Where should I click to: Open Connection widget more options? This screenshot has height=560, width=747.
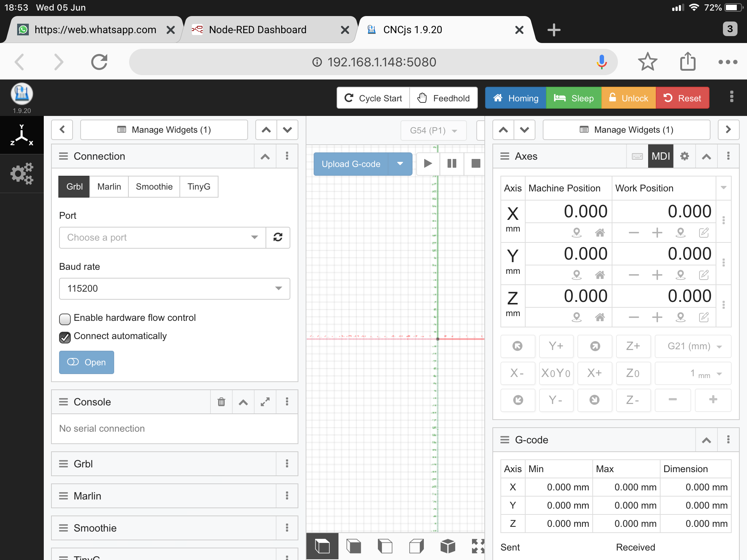click(287, 156)
